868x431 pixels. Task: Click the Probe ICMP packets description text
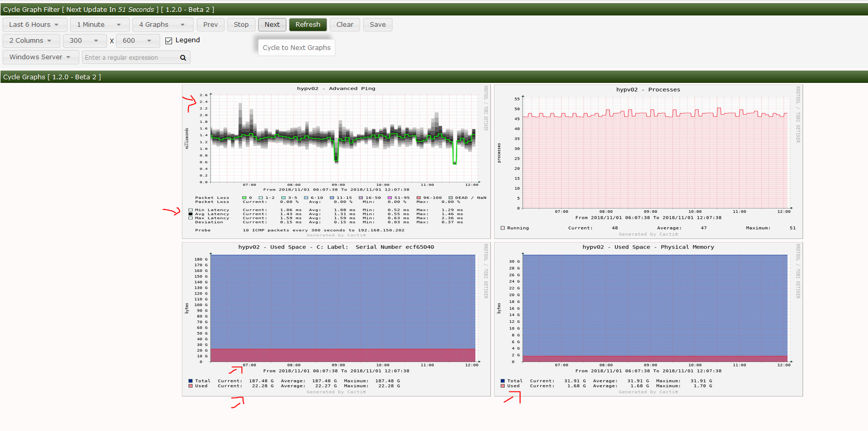click(324, 230)
